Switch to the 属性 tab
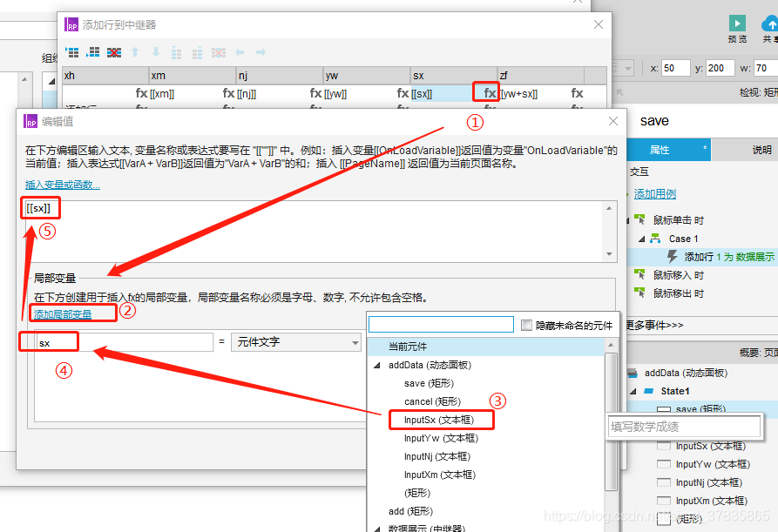This screenshot has width=778, height=532. [668, 151]
